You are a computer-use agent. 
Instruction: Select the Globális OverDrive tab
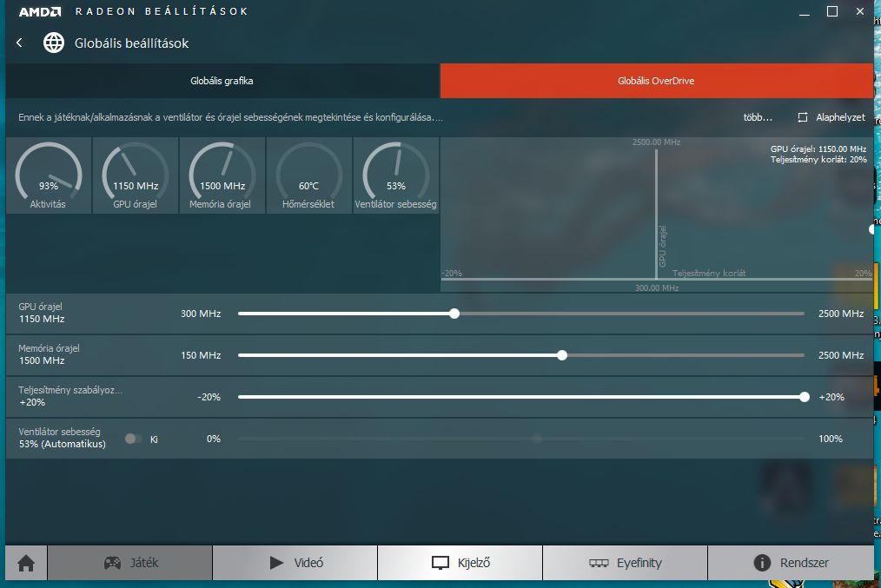[x=656, y=81]
